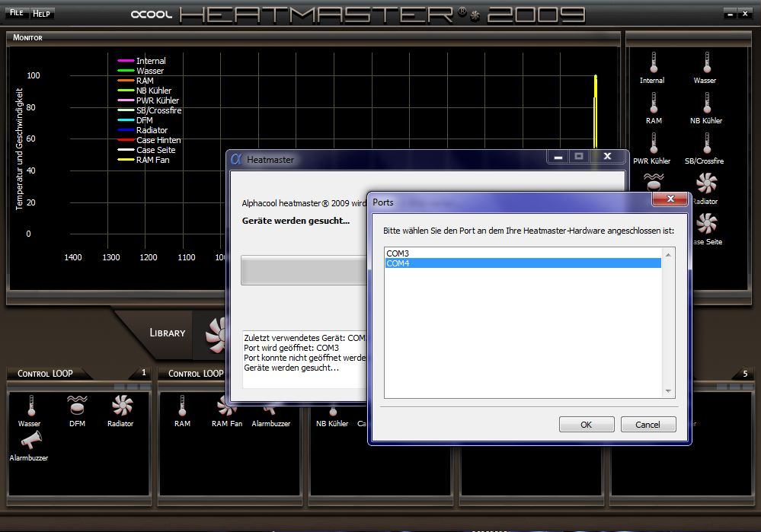This screenshot has width=761, height=532.
Task: Click the Radiator legend color line
Action: pos(126,130)
